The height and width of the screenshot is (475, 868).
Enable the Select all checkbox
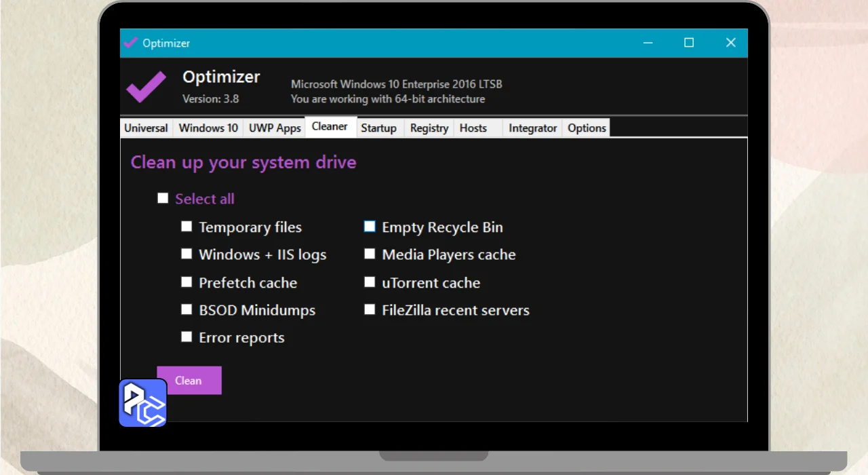[163, 198]
